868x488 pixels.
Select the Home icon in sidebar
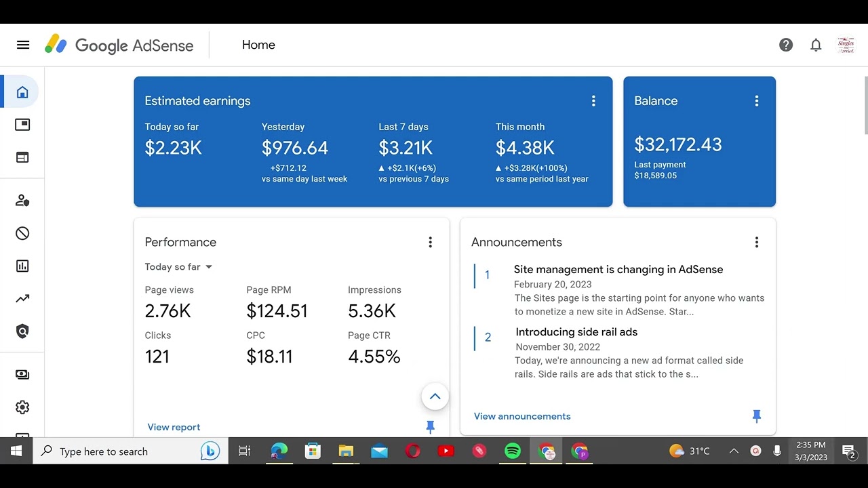[x=22, y=92]
